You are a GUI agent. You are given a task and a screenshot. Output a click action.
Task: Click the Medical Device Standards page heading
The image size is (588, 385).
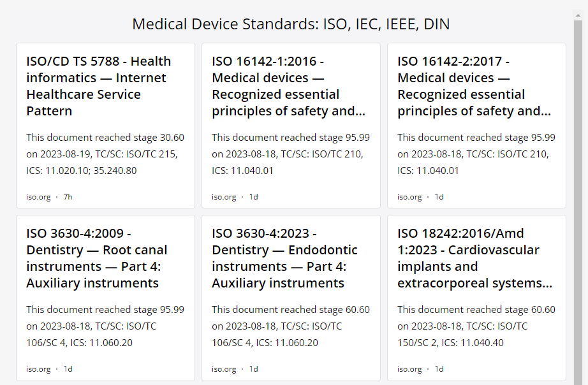291,24
